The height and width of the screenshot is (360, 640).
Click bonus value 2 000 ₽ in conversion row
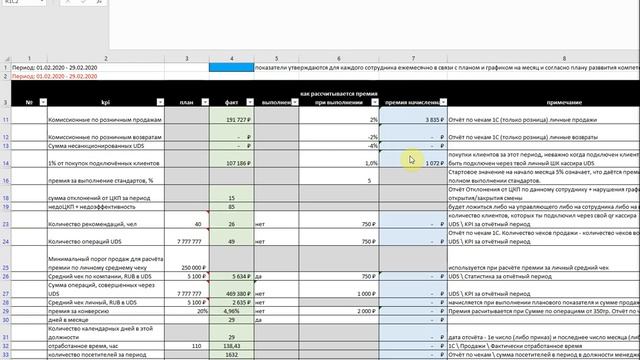339,311
